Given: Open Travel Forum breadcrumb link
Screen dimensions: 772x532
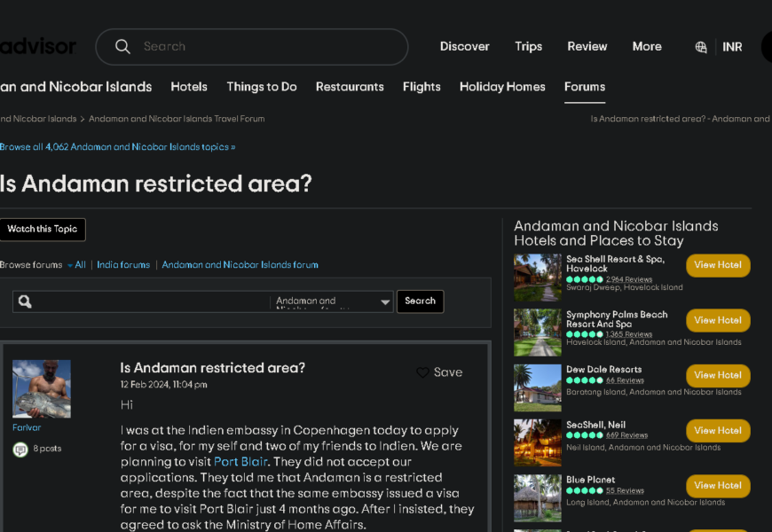Looking at the screenshot, I should point(177,119).
